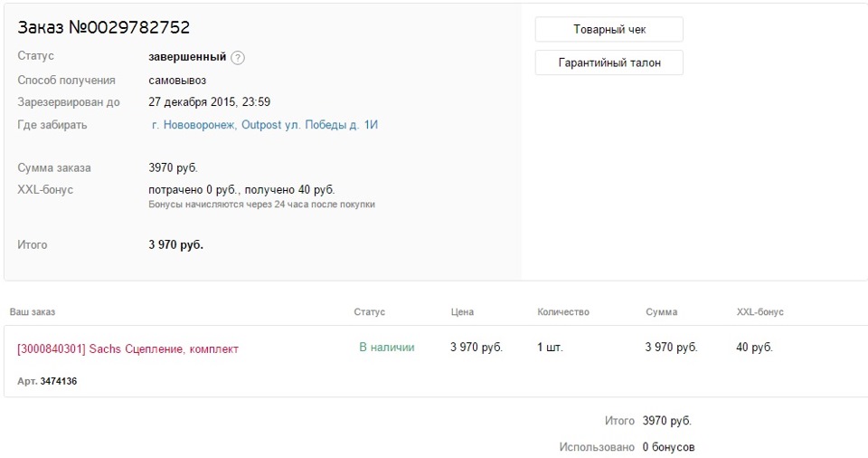
Task: Click the Использовано 0 бонусов line
Action: [627, 447]
